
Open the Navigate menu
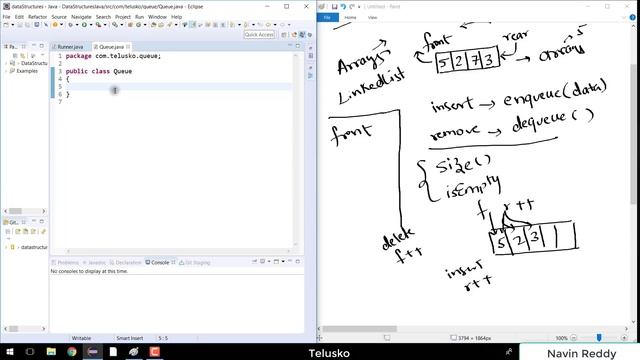click(81, 17)
